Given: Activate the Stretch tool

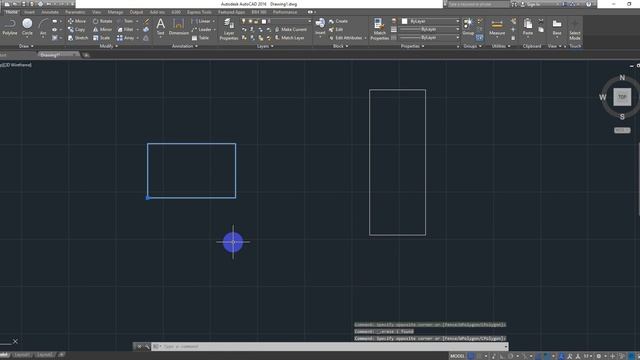Looking at the screenshot, I should 78,38.
